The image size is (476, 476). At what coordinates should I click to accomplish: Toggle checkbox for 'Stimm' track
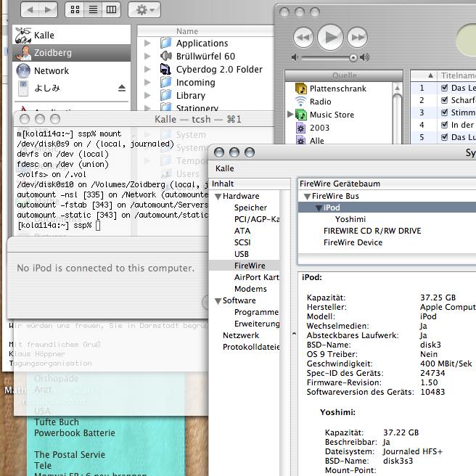(x=444, y=112)
